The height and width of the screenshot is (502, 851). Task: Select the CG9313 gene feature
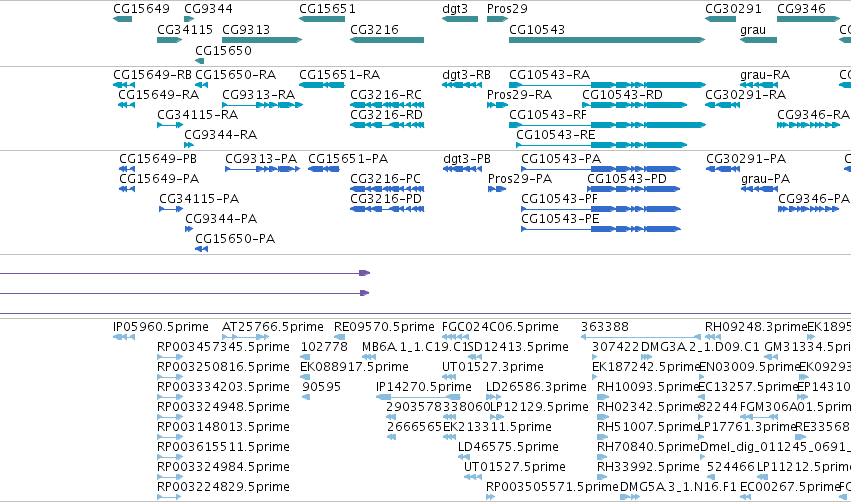(x=262, y=40)
